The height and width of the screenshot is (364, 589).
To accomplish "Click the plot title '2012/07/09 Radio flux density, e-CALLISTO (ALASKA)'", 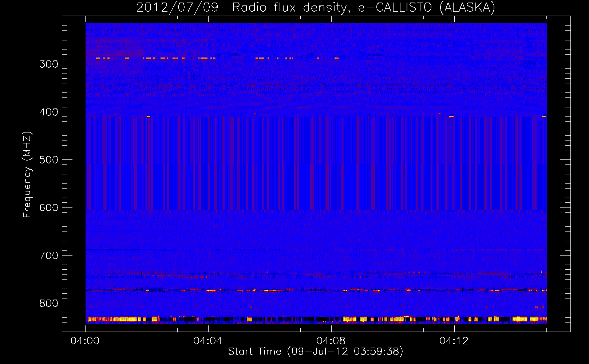I will click(316, 7).
